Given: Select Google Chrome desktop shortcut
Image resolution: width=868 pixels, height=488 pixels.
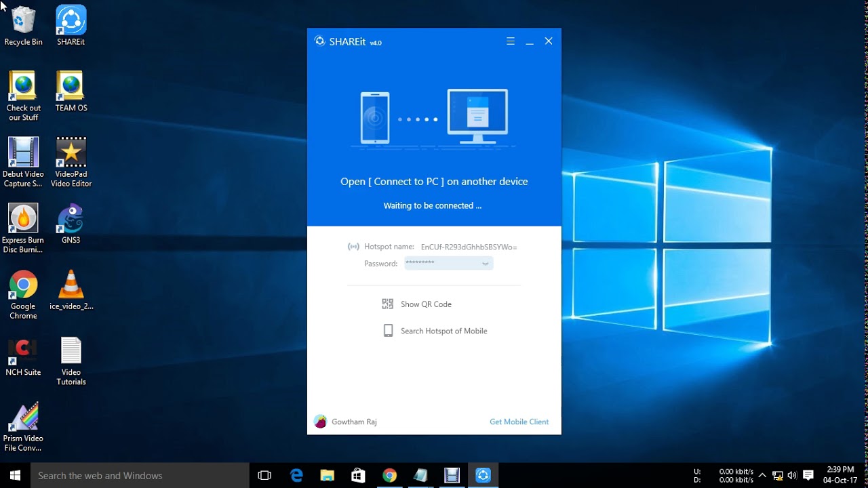Looking at the screenshot, I should (x=23, y=295).
